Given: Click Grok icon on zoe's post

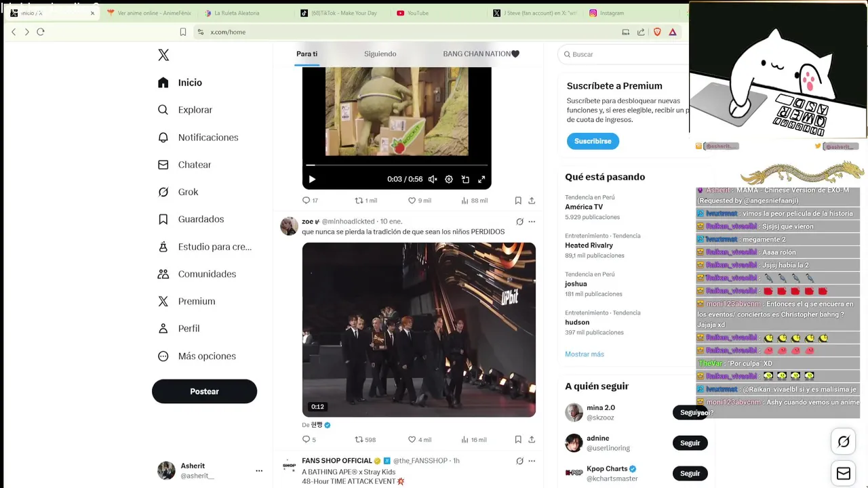Looking at the screenshot, I should [519, 222].
